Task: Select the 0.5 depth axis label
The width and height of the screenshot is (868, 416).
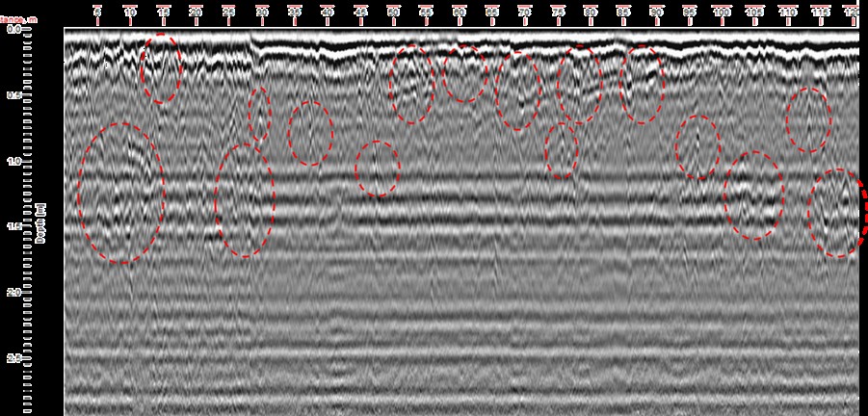Action: click(13, 95)
